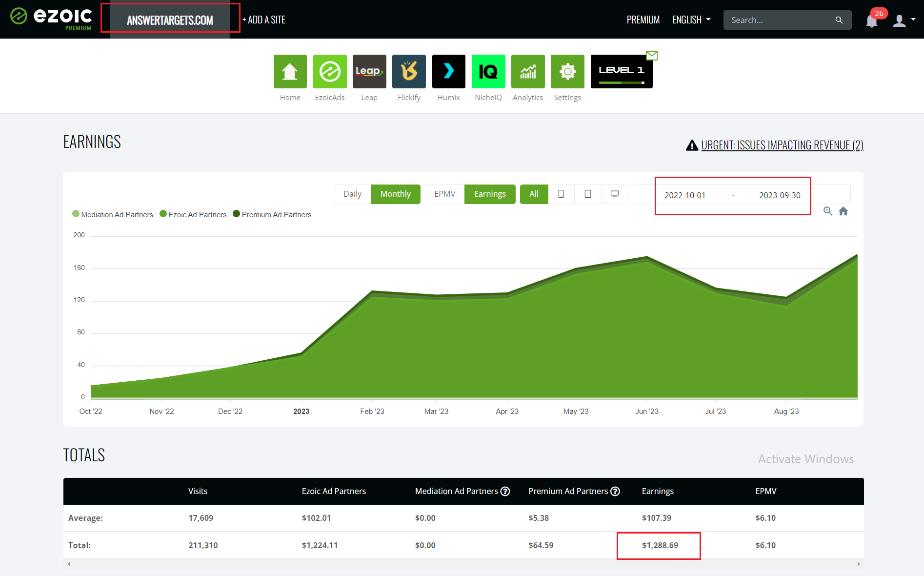924x576 pixels.
Task: Open the Flickify icon
Action: click(409, 71)
